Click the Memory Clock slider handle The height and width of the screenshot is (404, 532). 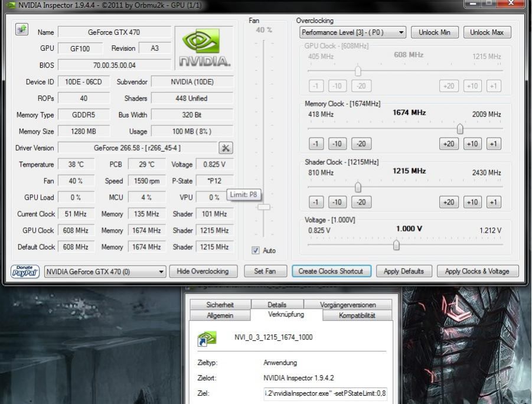pos(460,129)
